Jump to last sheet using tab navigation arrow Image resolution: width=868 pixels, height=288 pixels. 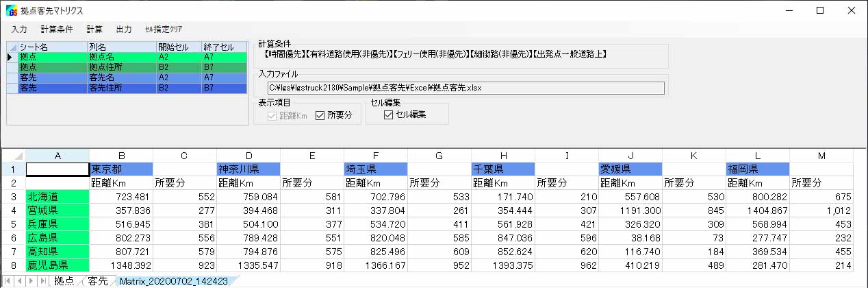[x=42, y=281]
